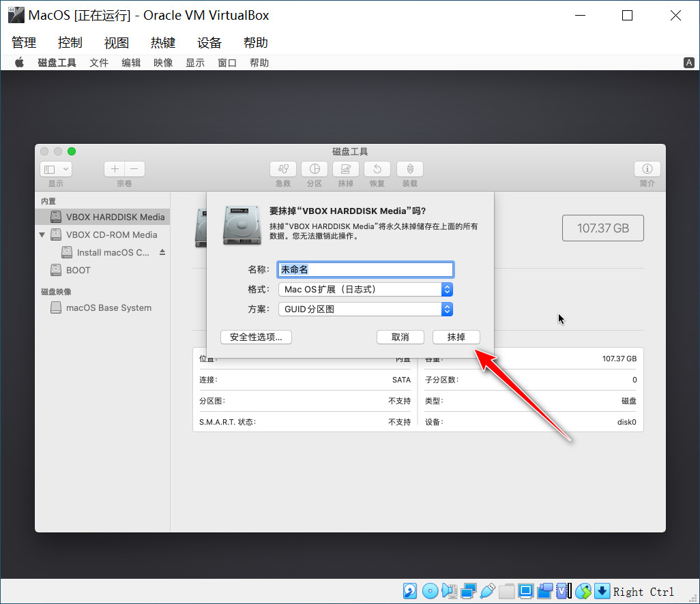Click the 名称 name input field
700x604 pixels.
pos(365,269)
